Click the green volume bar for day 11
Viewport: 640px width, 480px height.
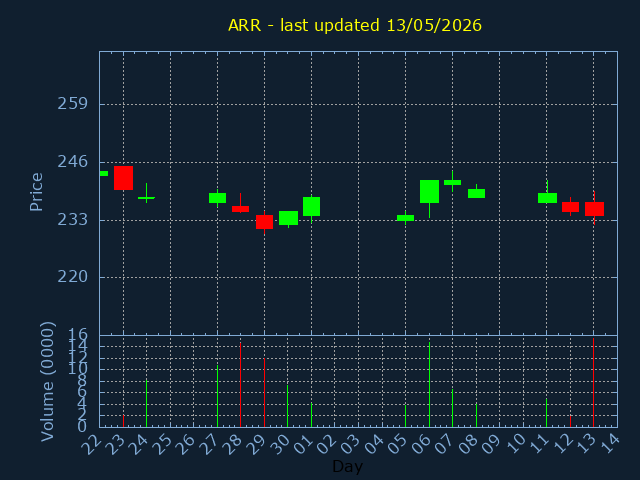[x=547, y=413]
